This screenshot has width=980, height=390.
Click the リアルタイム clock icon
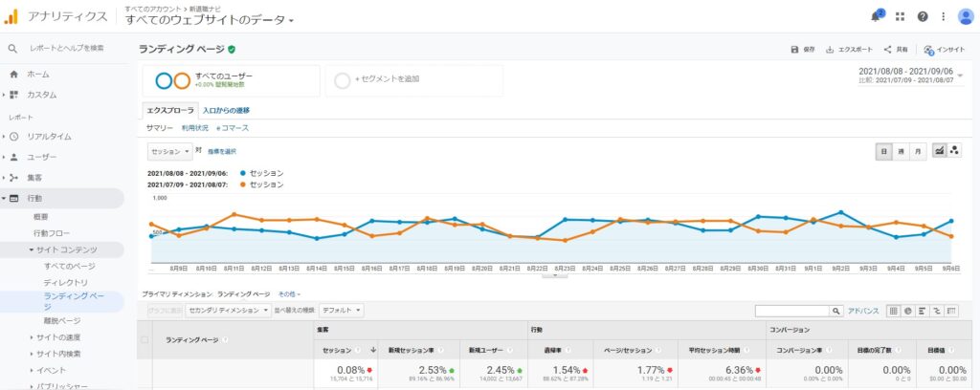[x=13, y=137]
